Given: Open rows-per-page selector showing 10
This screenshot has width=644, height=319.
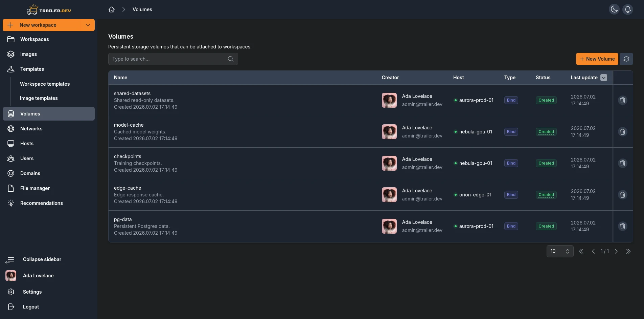Looking at the screenshot, I should (560, 251).
